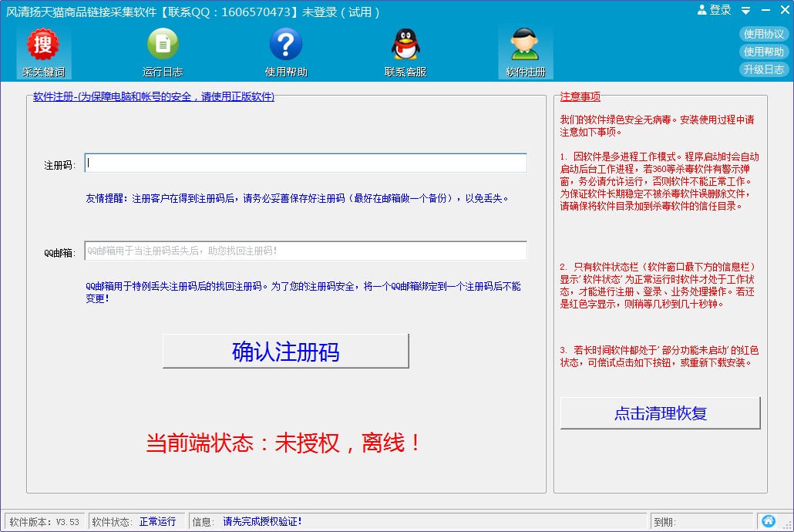794x532 pixels.
Task: Click into the QQ邮箱 input field
Action: [x=305, y=251]
